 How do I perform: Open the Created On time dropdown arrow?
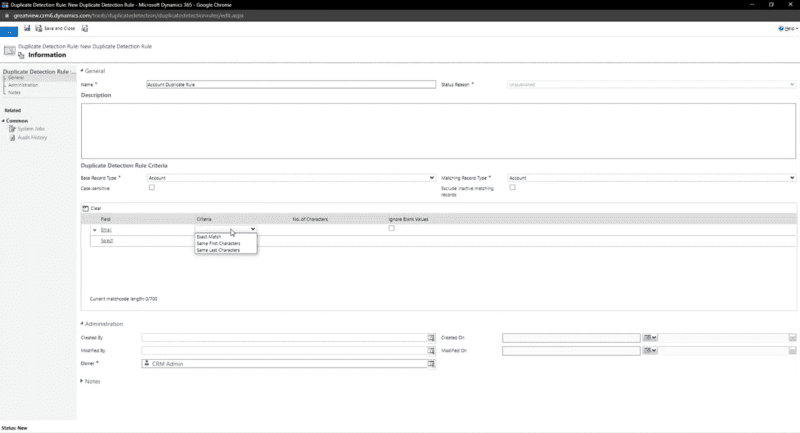click(792, 338)
